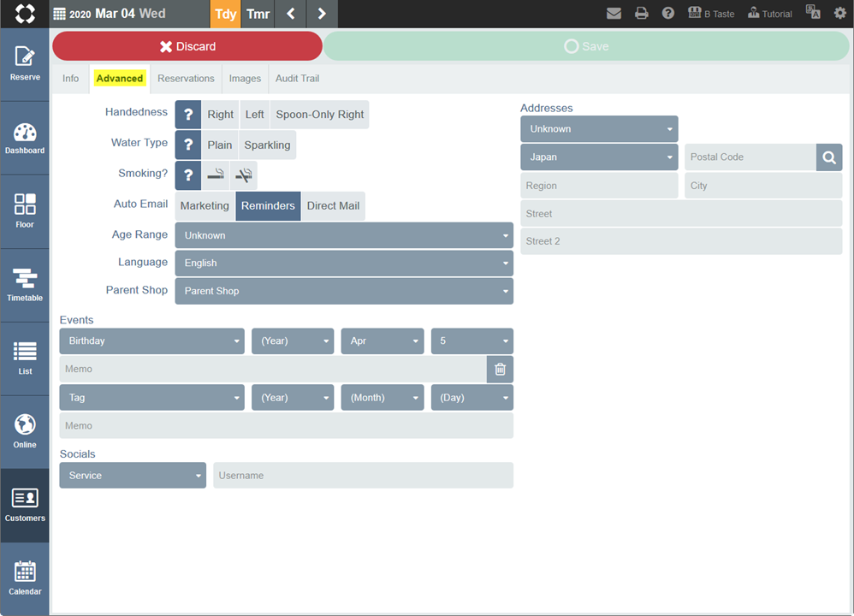Screen dimensions: 854x616
Task: Switch to the Audit Trail tab
Action: pos(297,79)
